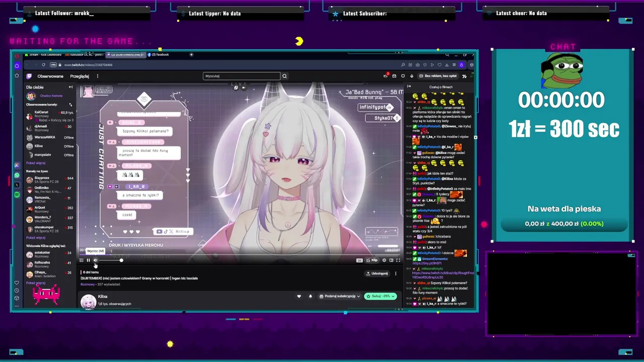Open the Menders_7 VALORANT channel
The image size is (644, 362).
pos(50,219)
